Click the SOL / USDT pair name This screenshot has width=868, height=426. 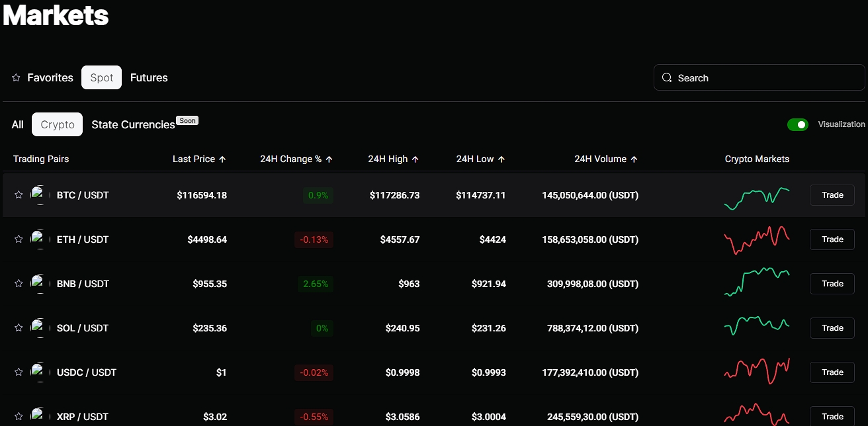(x=83, y=328)
